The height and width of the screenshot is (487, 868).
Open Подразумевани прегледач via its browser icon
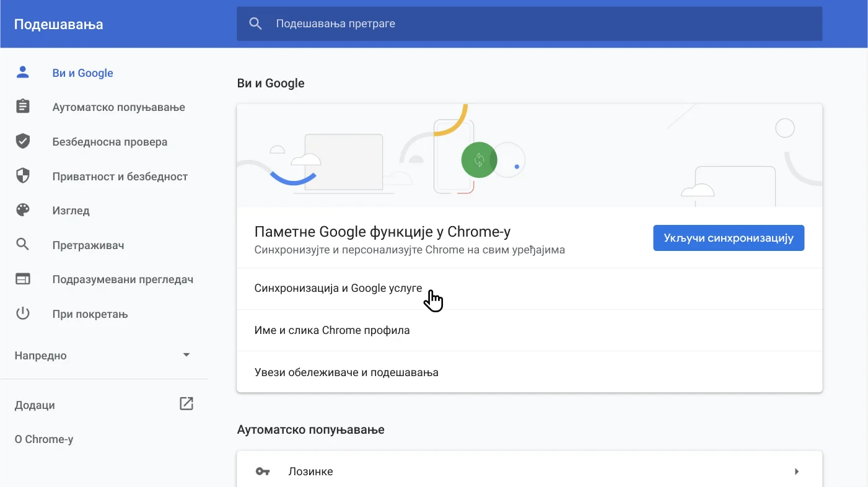pyautogui.click(x=22, y=279)
